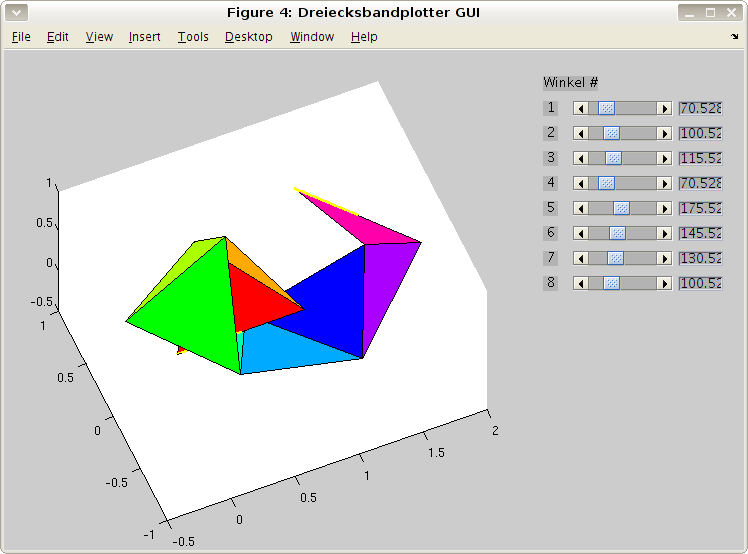The height and width of the screenshot is (554, 748).
Task: Click the Winkel 4 value field showing 70.528
Action: pos(700,183)
